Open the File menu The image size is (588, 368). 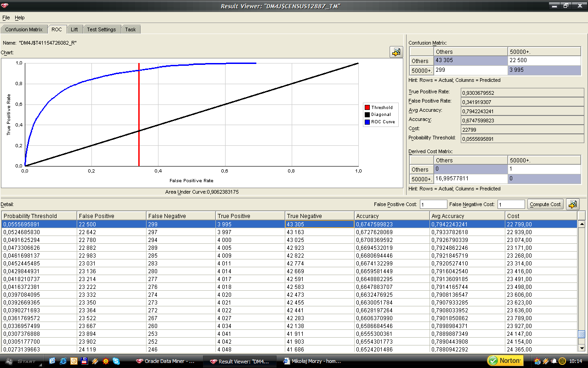6,17
